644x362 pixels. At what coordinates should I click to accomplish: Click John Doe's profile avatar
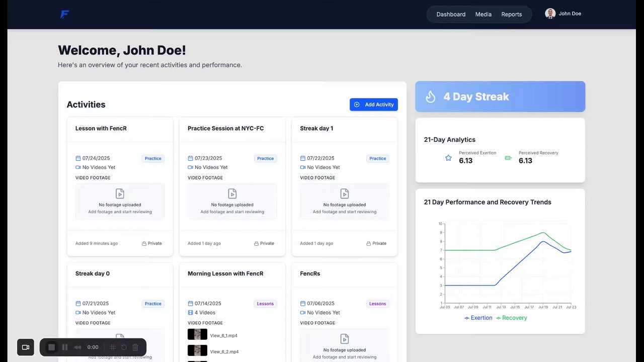(550, 14)
